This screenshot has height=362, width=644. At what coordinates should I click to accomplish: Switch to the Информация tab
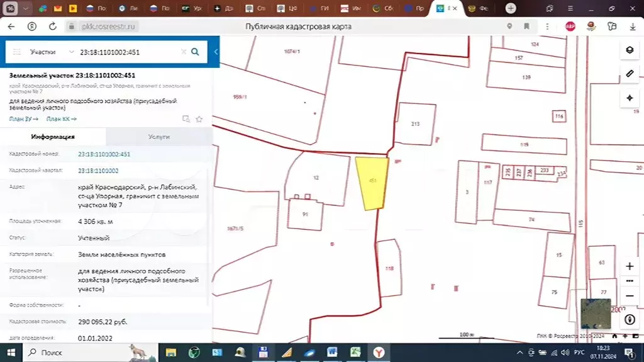(x=53, y=137)
